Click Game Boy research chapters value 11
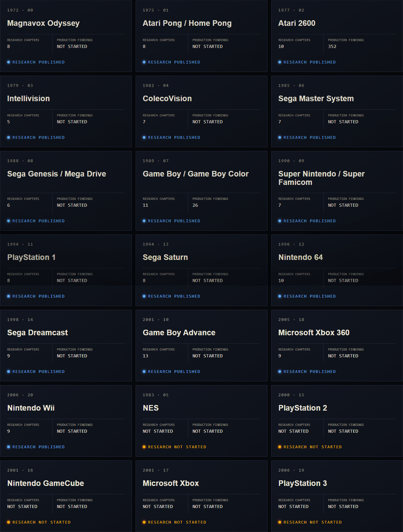Screen dimensions: 403x532 (145, 205)
